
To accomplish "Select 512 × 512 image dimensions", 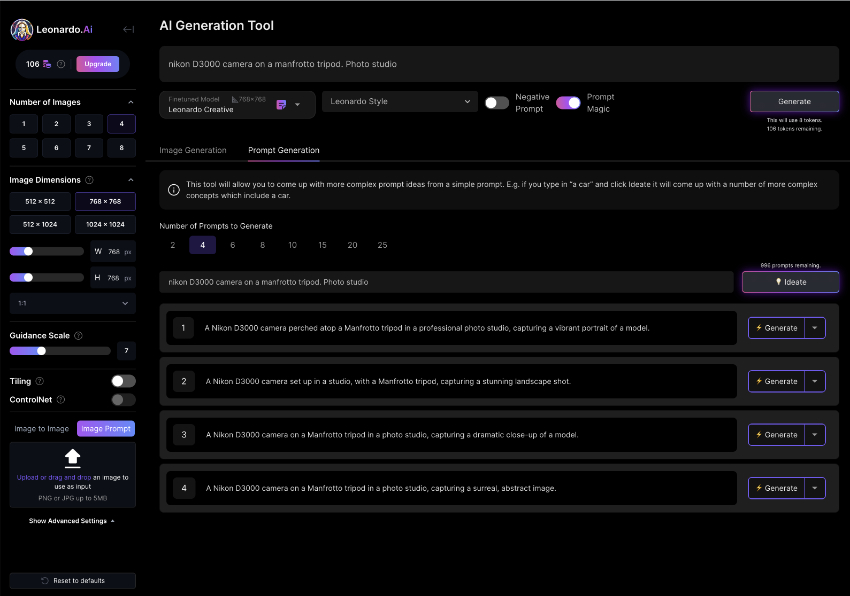I will (x=40, y=201).
